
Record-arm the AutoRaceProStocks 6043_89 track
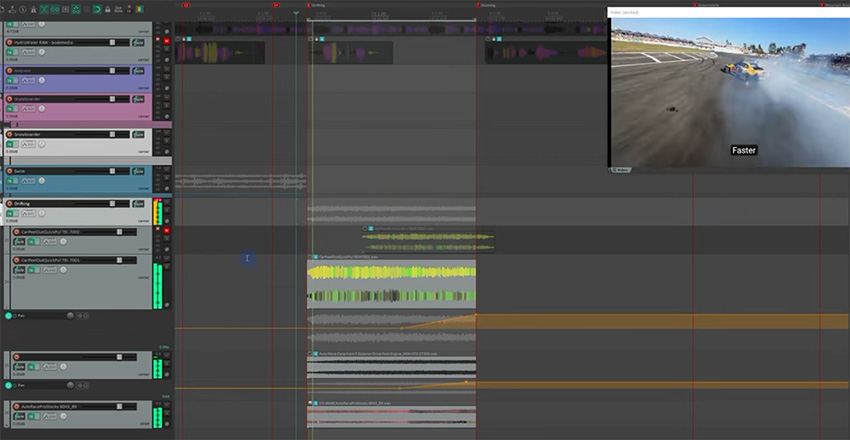(x=16, y=406)
